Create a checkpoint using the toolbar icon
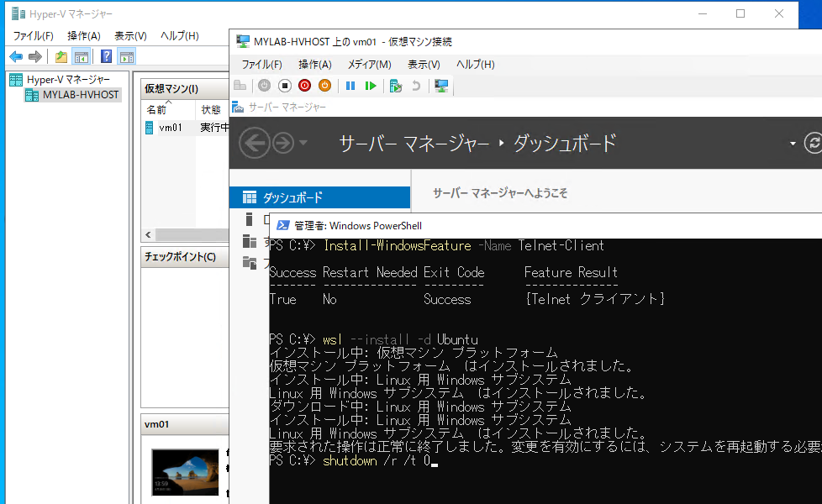This screenshot has height=504, width=822. [395, 85]
